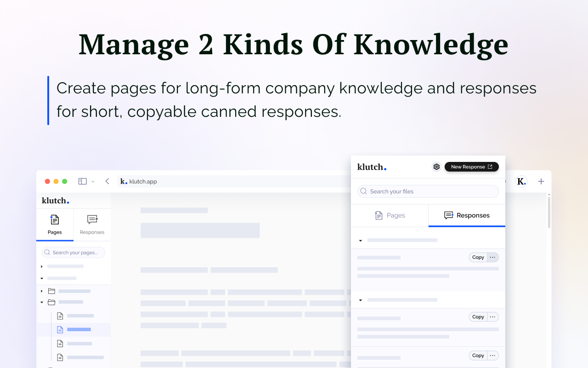Open a new tab with the plus icon
588x368 pixels.
[541, 181]
